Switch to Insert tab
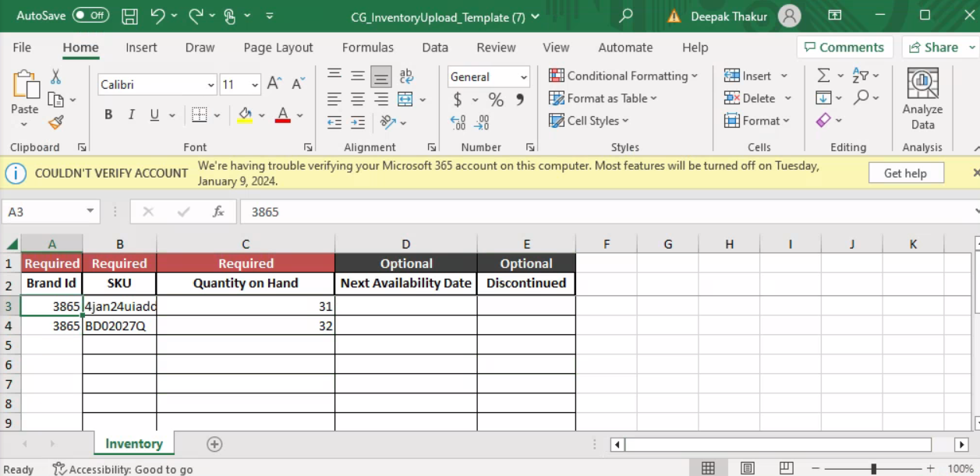The width and height of the screenshot is (980, 476). pos(141,48)
